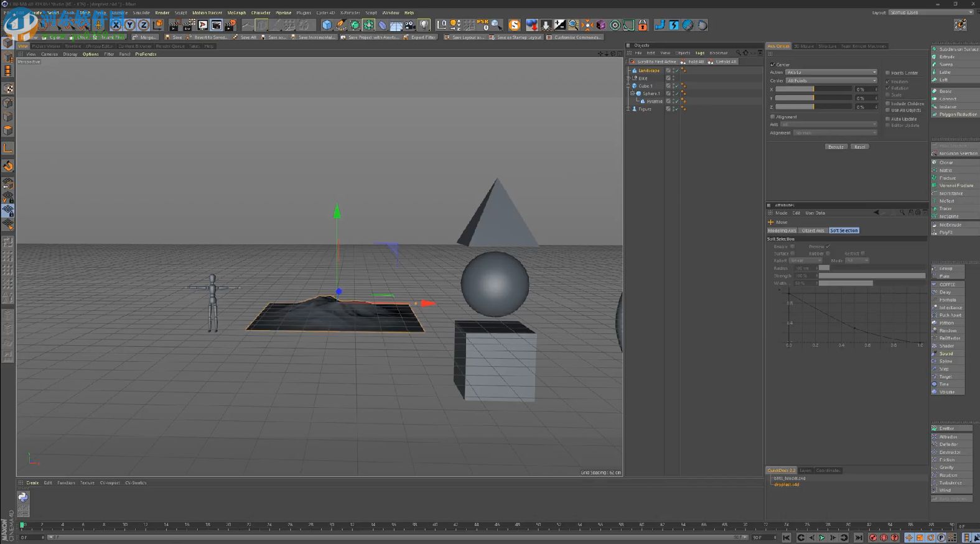980x544 pixels.
Task: Click the Execute button
Action: coord(836,147)
